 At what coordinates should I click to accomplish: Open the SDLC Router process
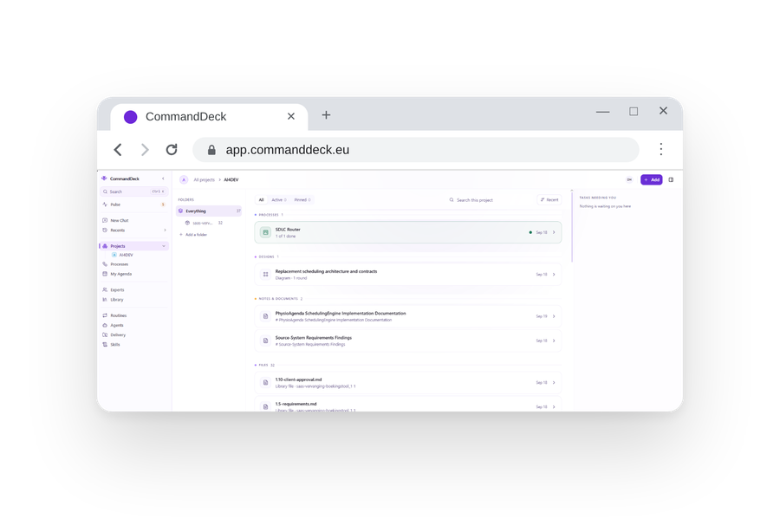click(408, 232)
